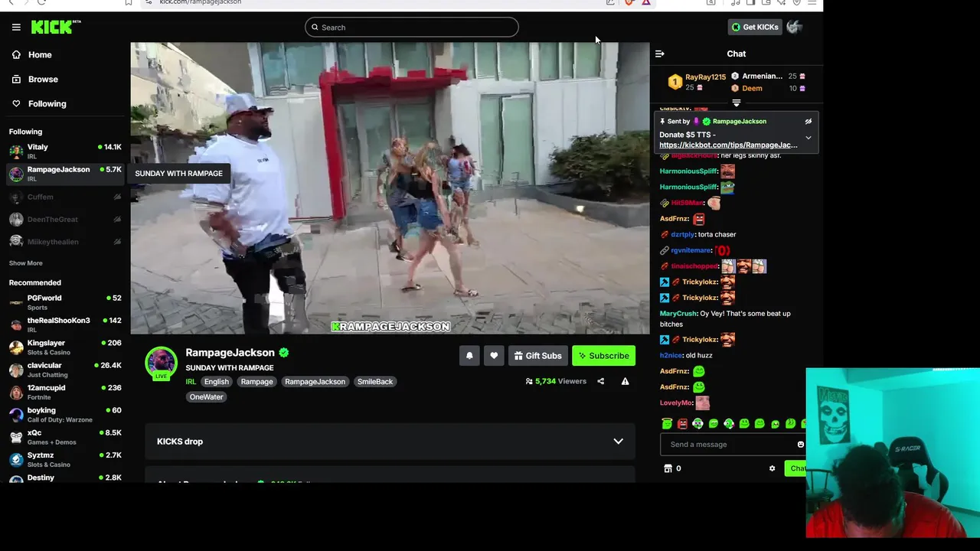
Task: Open the kickbot tips link
Action: click(728, 145)
